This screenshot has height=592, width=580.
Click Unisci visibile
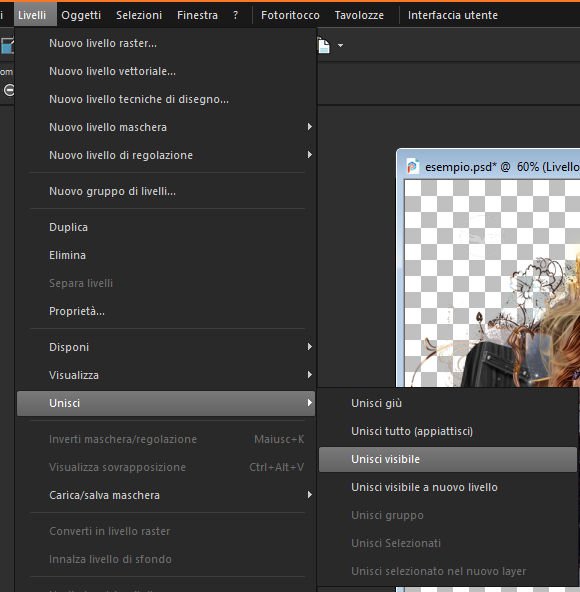(x=448, y=459)
